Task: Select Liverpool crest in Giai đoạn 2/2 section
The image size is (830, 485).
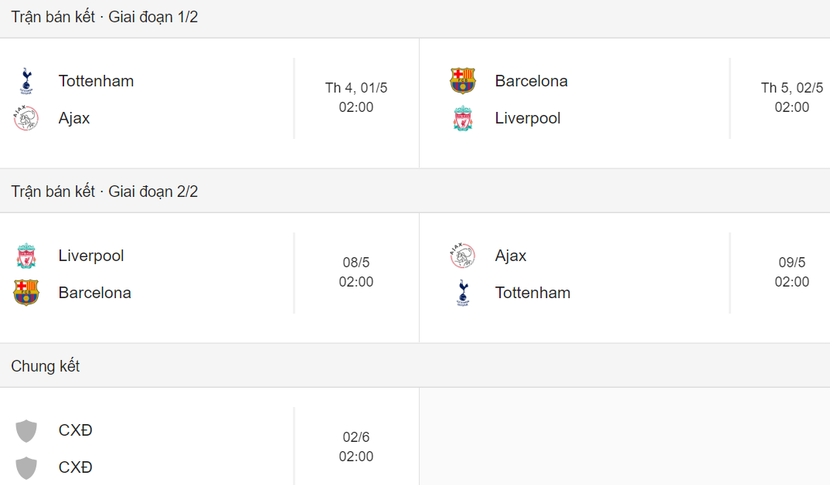Action: click(26, 256)
